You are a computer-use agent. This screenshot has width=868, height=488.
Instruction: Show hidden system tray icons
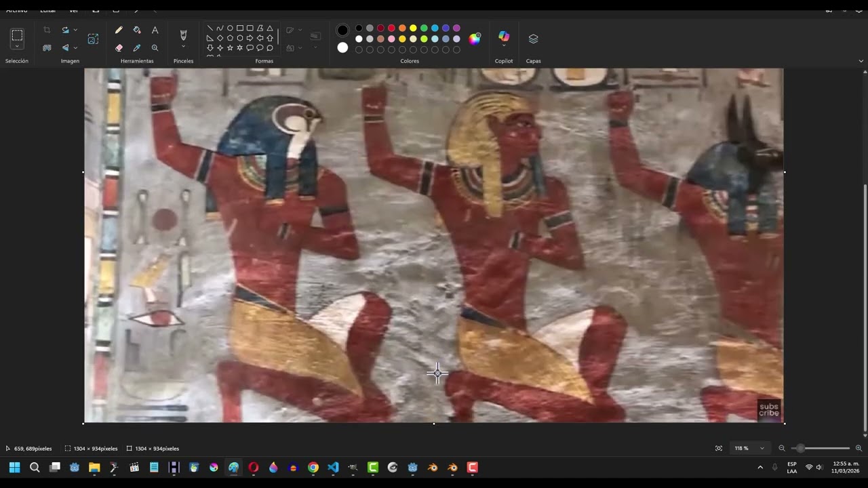point(759,467)
